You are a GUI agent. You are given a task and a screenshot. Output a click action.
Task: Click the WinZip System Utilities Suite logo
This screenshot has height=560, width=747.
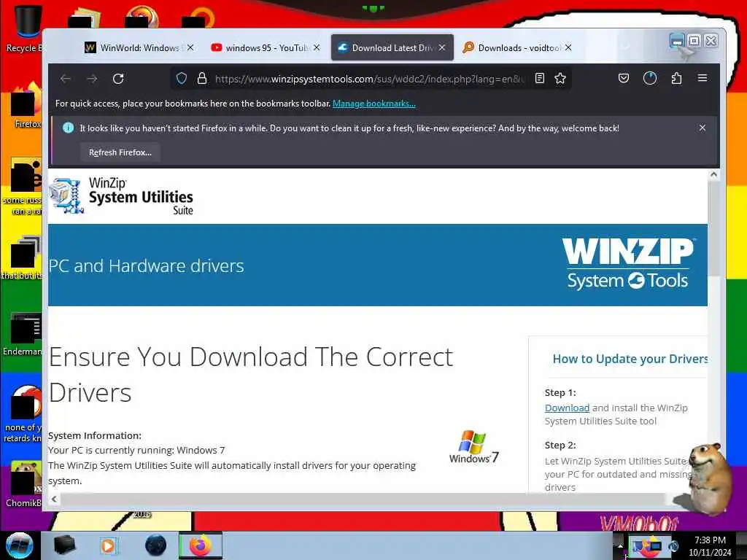tap(122, 195)
